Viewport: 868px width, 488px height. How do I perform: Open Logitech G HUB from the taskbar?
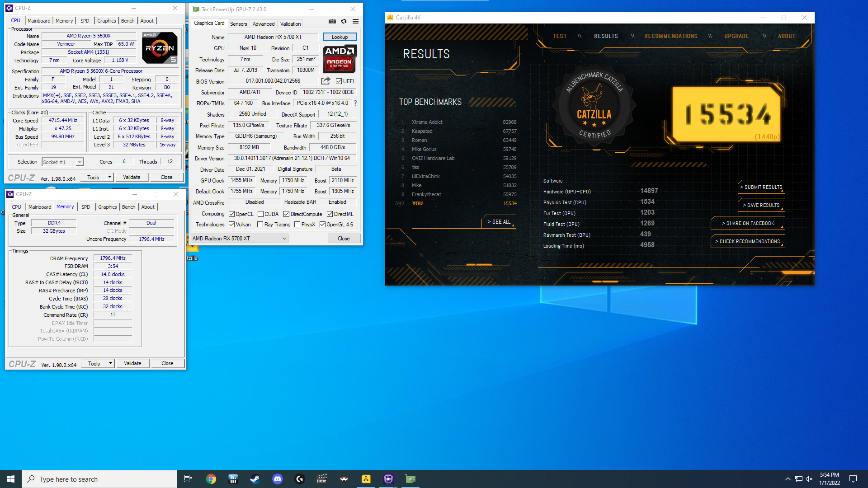(x=300, y=479)
